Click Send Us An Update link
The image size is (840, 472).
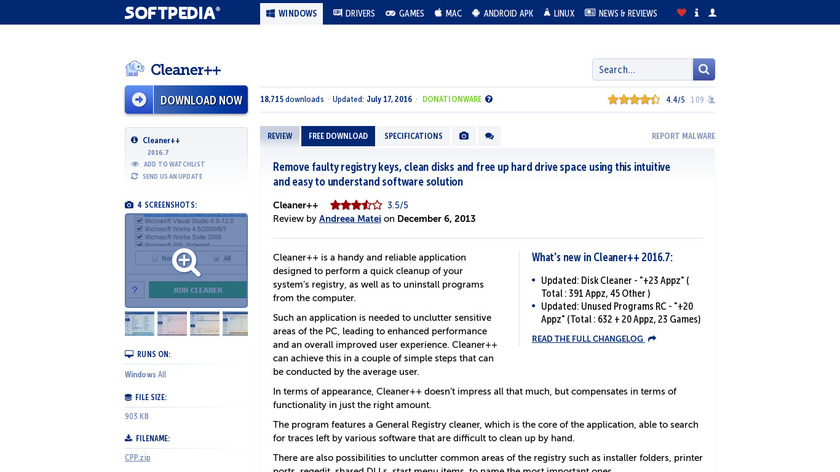pos(172,176)
